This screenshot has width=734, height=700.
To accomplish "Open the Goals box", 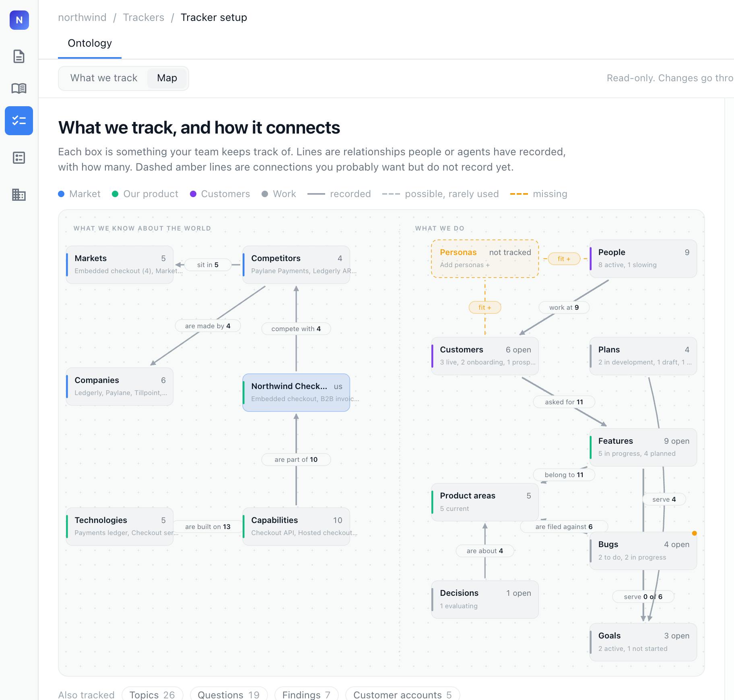I will point(643,642).
